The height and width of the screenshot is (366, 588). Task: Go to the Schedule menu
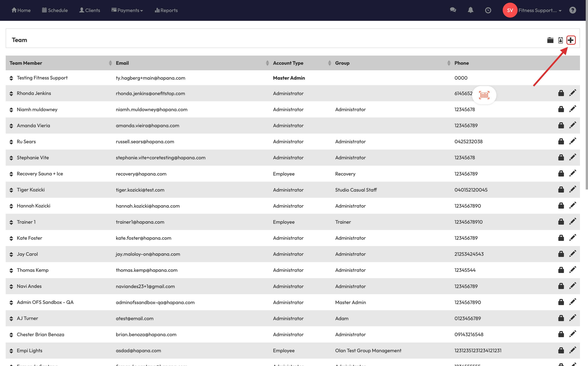click(x=55, y=10)
